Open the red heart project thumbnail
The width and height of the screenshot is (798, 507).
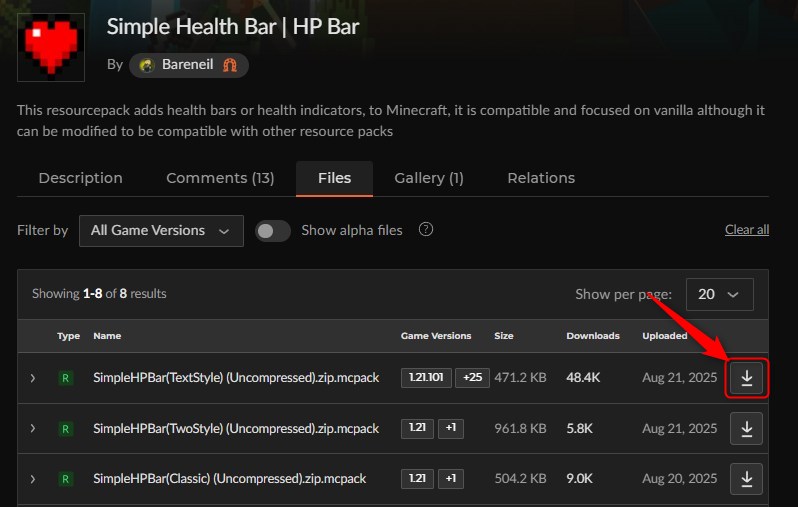[x=51, y=47]
